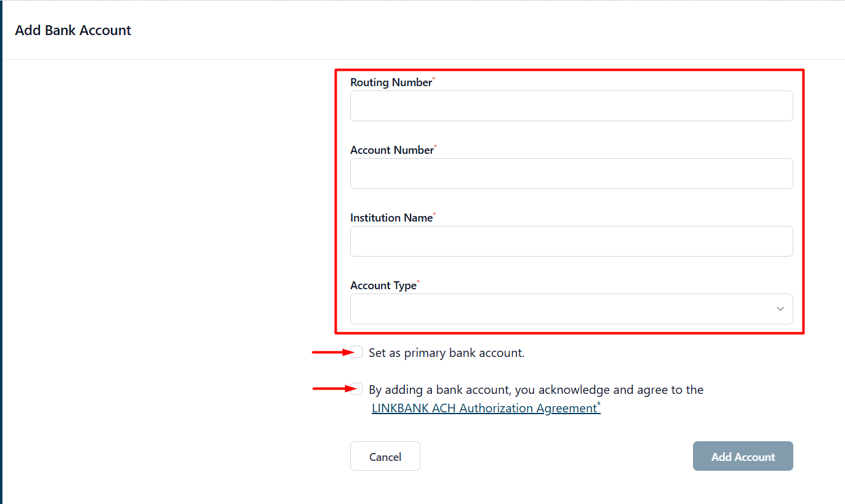
Task: Focus the Account Number text box
Action: coord(571,174)
